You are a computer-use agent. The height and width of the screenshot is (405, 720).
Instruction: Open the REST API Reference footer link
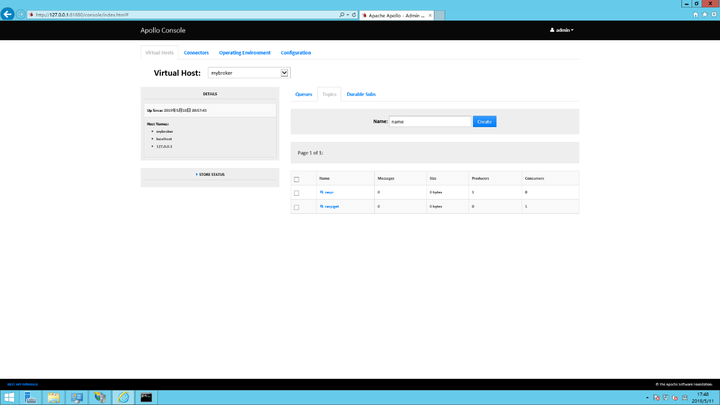22,384
